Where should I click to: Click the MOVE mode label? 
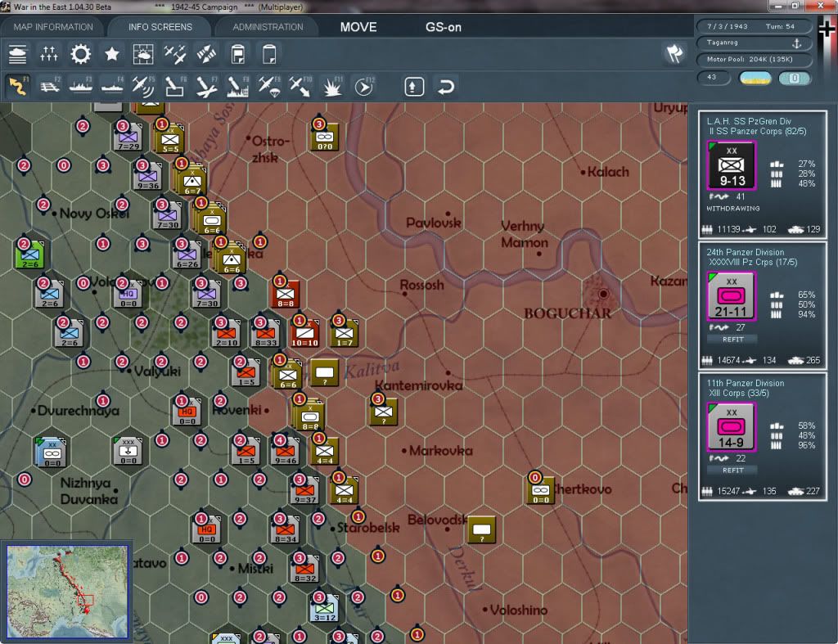point(358,27)
